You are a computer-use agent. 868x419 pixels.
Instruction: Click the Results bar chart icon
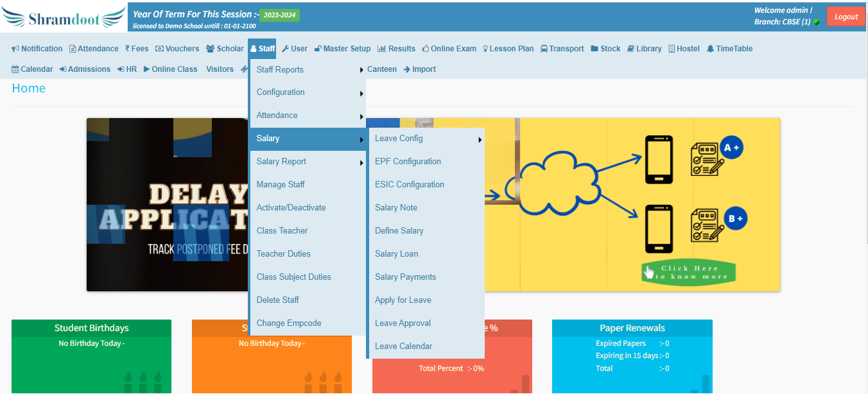(x=381, y=49)
